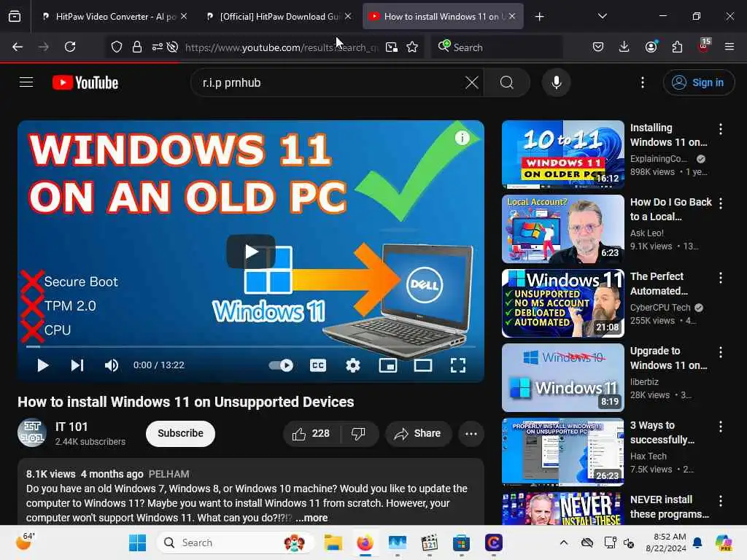Open the Firefox downloads panel

tap(624, 47)
